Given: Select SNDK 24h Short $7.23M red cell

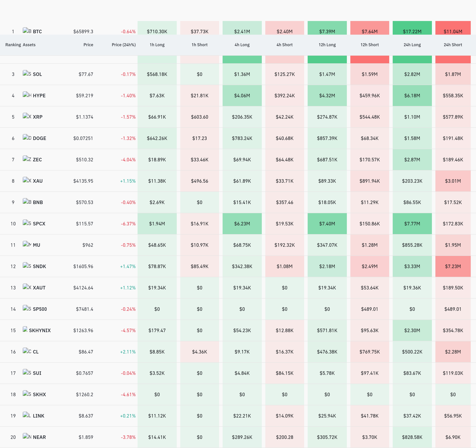Looking at the screenshot, I should 453,266.
